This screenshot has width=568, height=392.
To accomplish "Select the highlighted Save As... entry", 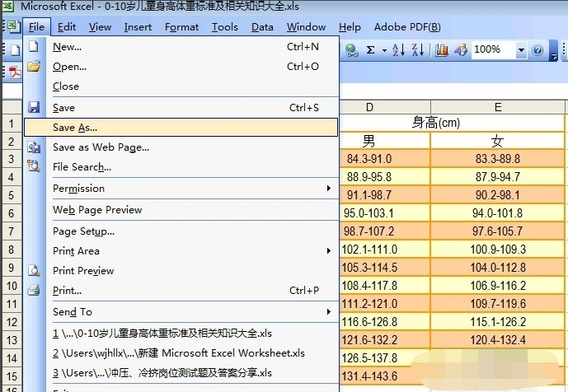I will [x=181, y=127].
